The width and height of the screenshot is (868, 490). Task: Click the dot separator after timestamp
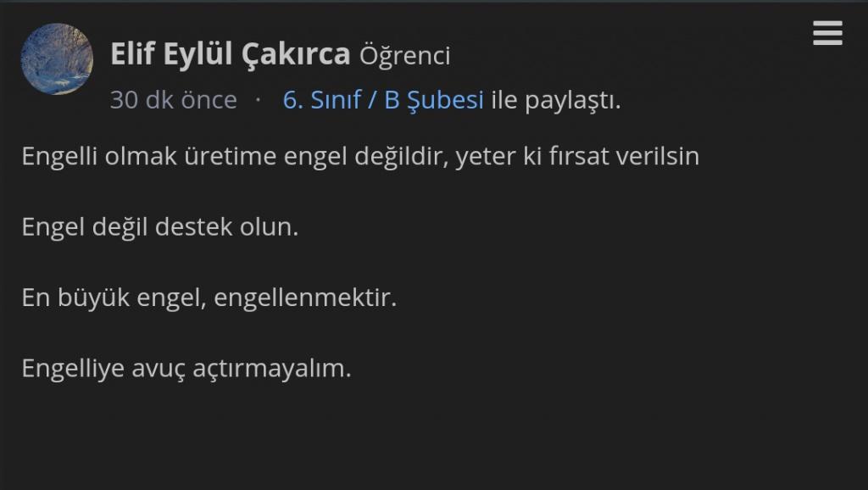click(x=258, y=100)
